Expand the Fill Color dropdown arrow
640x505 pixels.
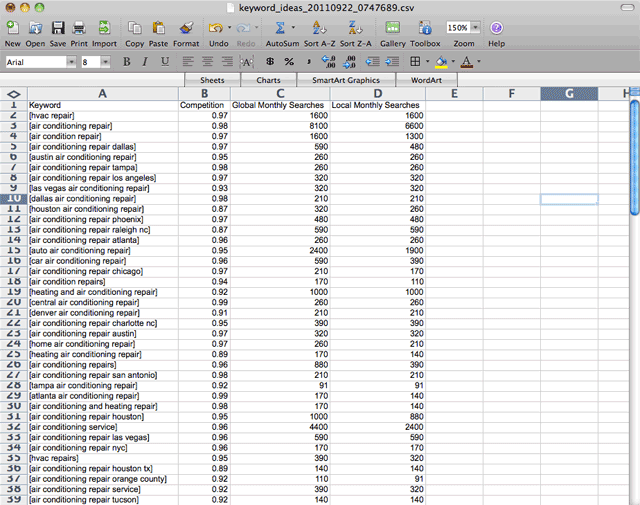(x=453, y=62)
